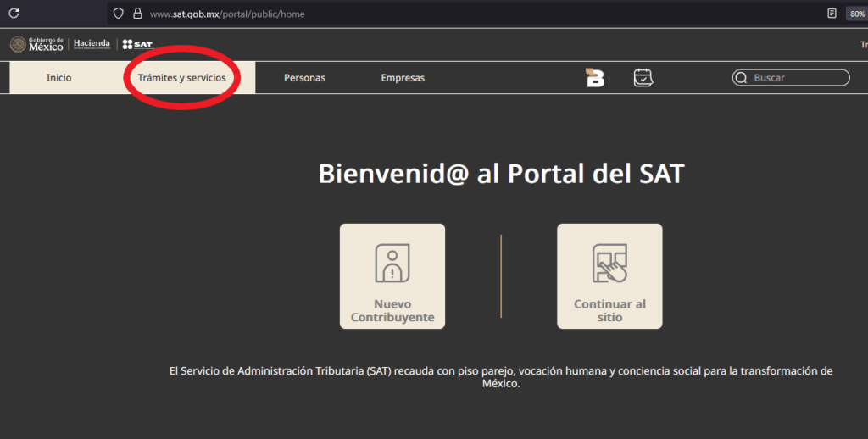Open the calendar icon in navigation bar
Viewport: 868px width, 439px height.
(643, 77)
